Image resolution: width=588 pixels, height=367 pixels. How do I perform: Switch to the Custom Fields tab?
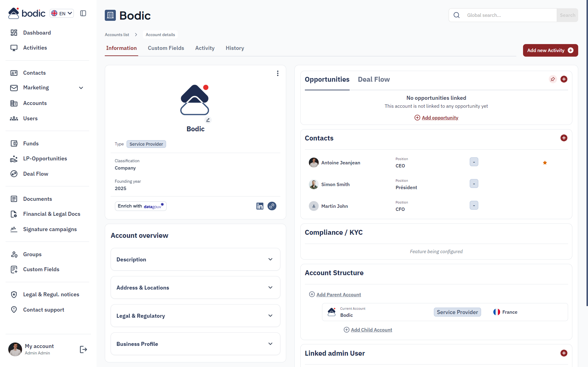pyautogui.click(x=166, y=48)
